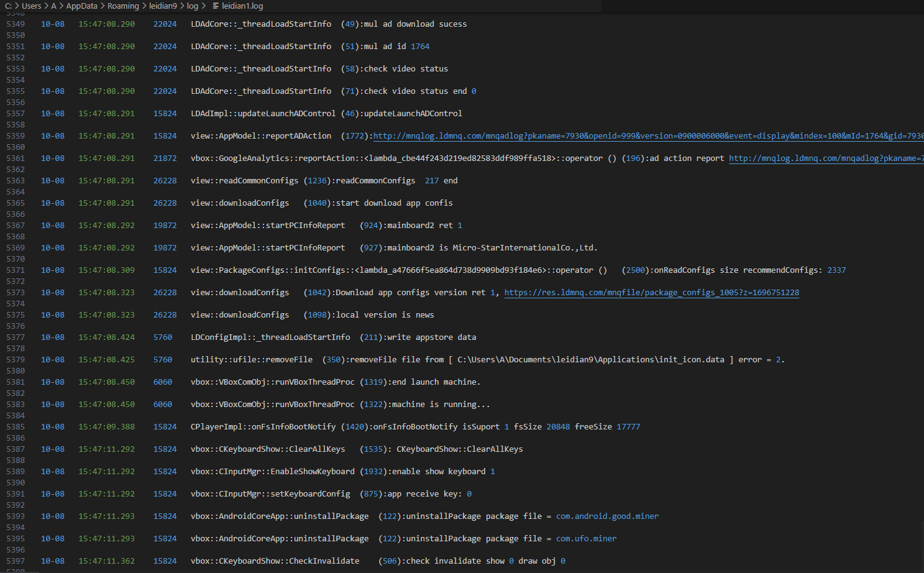The image size is (924, 573).
Task: Open the leidian9 breadcrumb folder
Action: pyautogui.click(x=163, y=6)
